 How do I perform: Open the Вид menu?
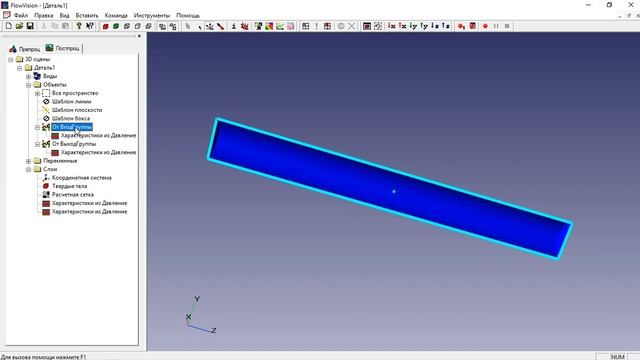click(x=64, y=15)
